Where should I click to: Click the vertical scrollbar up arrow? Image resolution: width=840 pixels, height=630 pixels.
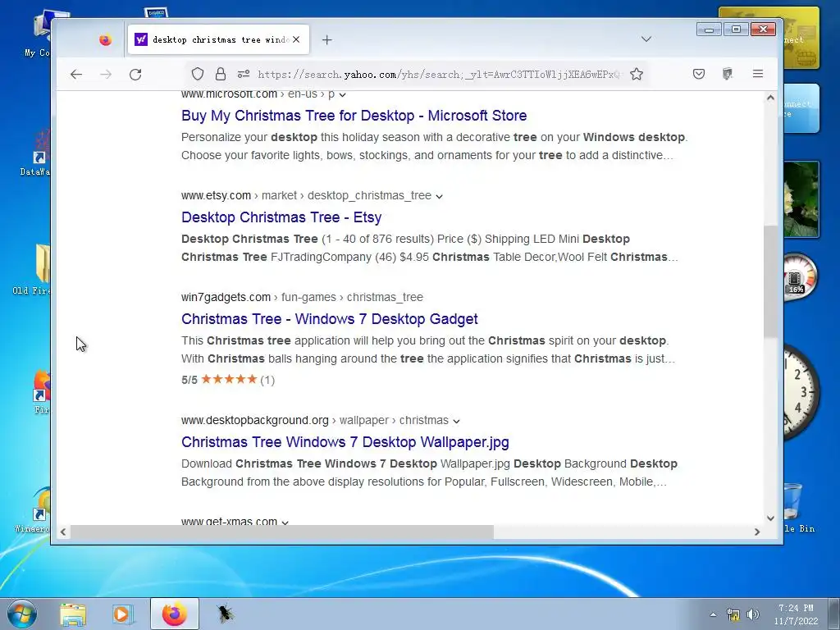coord(770,98)
